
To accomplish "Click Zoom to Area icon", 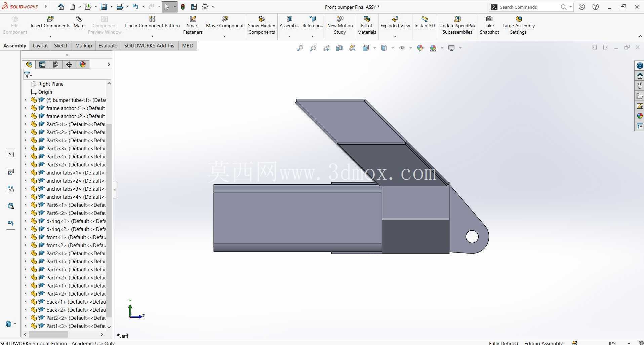I will click(313, 48).
